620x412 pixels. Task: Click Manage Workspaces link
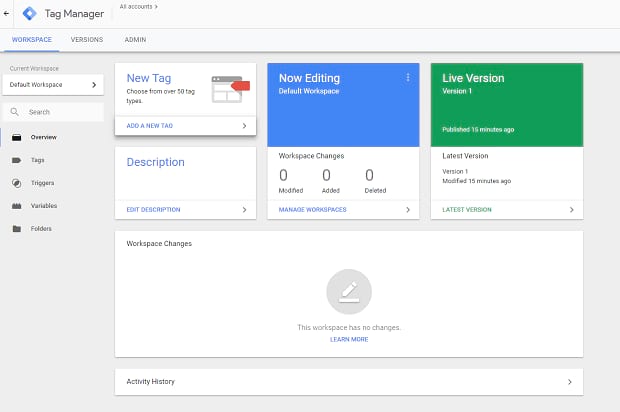(312, 210)
